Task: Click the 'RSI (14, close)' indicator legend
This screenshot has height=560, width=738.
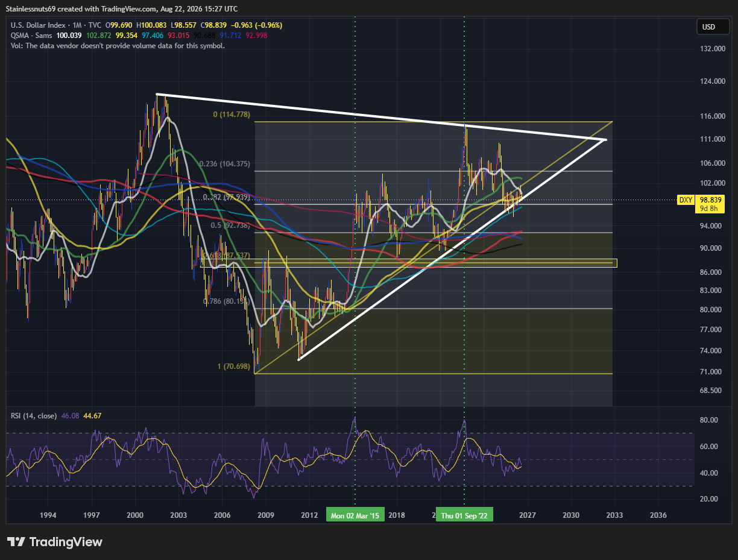Action: coord(34,415)
